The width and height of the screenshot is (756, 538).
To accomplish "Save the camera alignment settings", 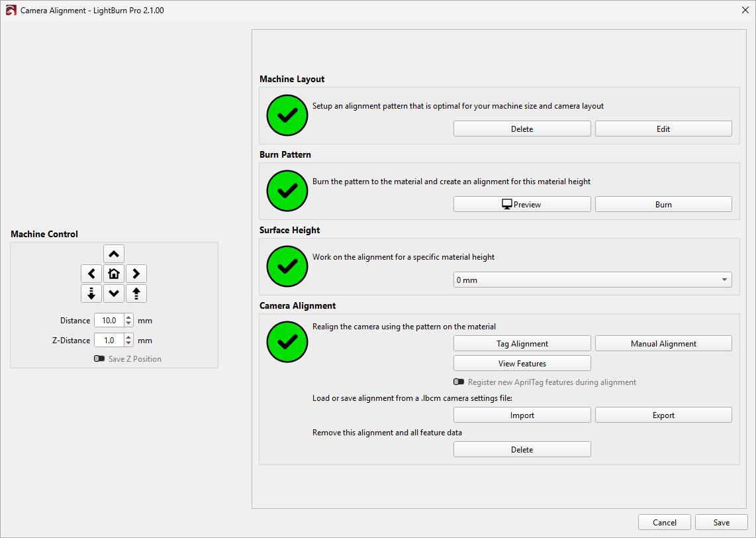I will coord(721,523).
